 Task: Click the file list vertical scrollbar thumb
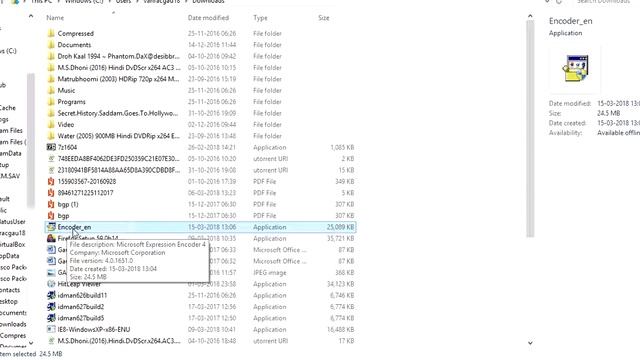point(530,129)
